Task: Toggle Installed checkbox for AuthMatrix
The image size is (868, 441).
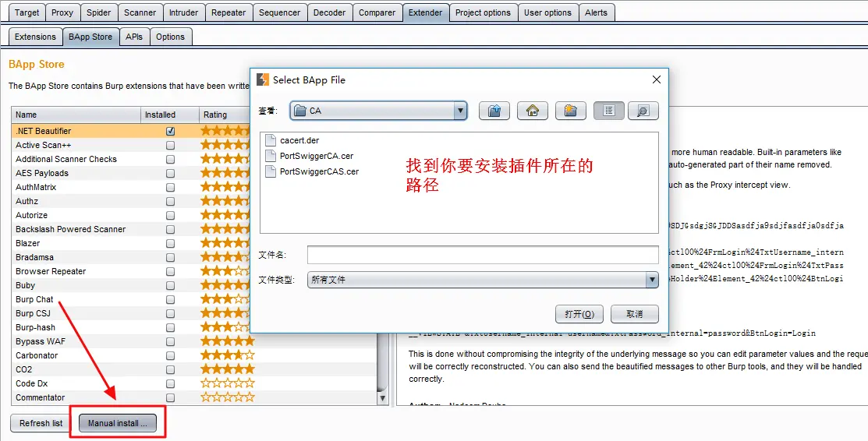Action: (x=171, y=187)
